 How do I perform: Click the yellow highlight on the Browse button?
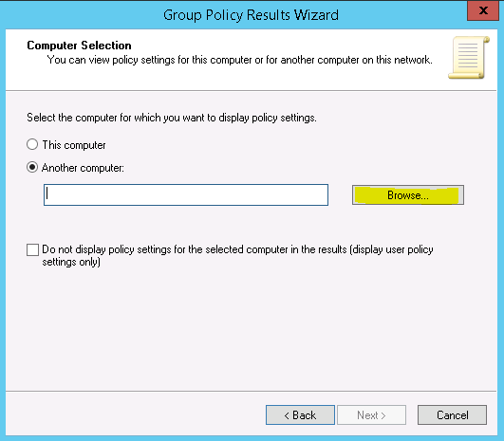[406, 195]
